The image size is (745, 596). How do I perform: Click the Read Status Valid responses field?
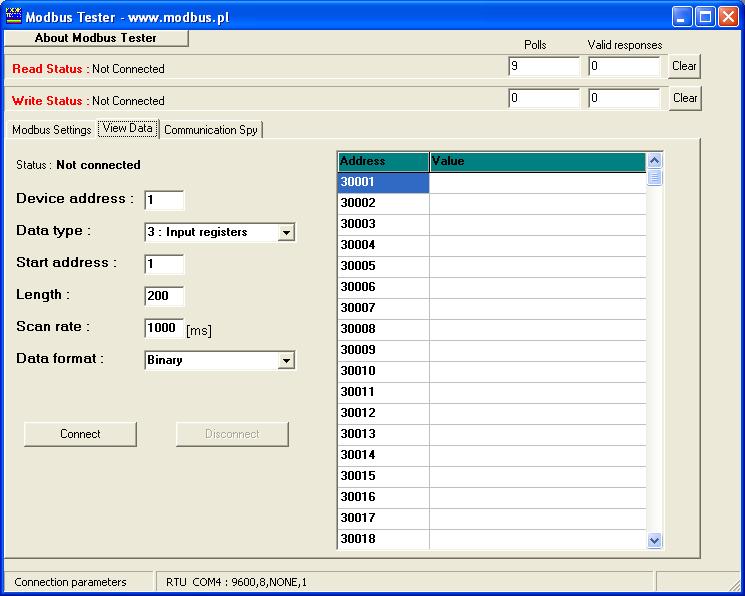624,66
